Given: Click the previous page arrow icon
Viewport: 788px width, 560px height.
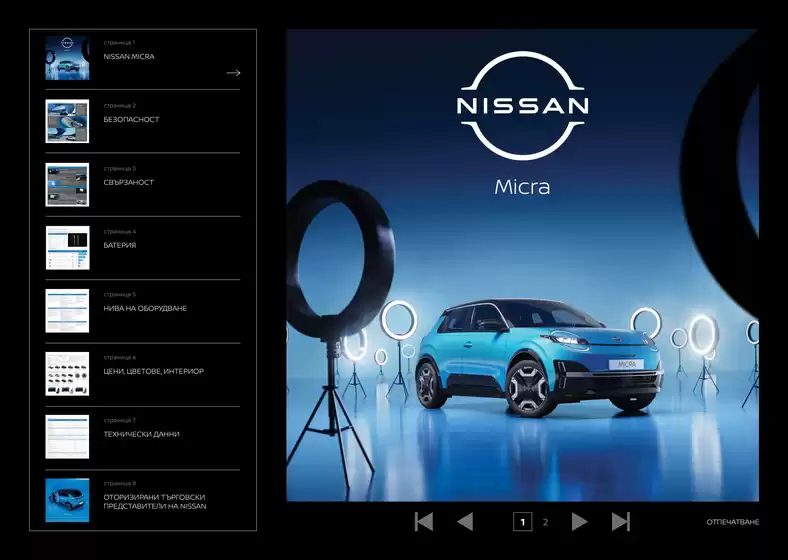Looking at the screenshot, I should 465,521.
